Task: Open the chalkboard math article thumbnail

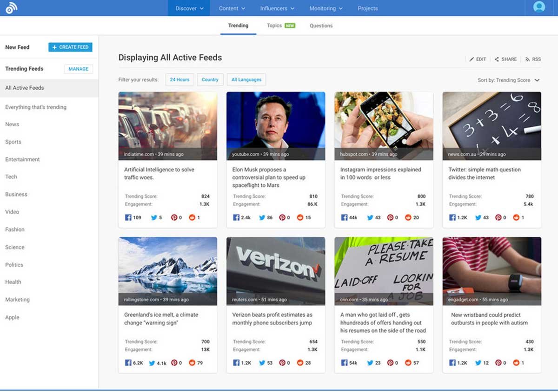Action: pyautogui.click(x=492, y=126)
